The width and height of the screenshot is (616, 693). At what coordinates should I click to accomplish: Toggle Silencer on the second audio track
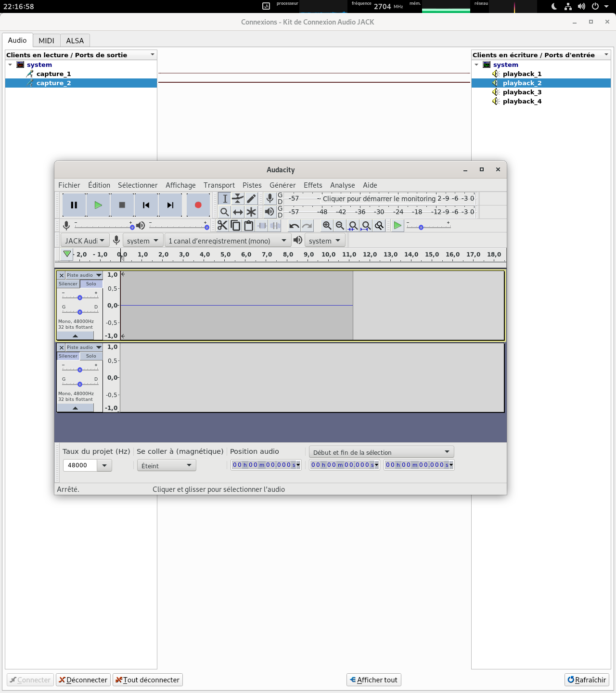(68, 356)
